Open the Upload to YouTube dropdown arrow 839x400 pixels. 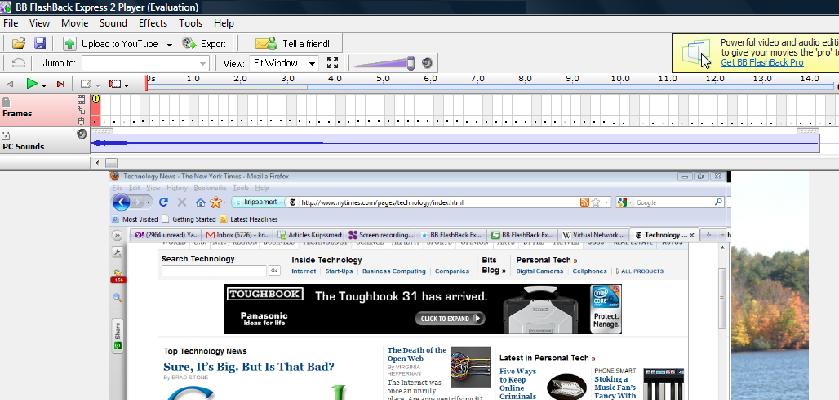(x=169, y=44)
